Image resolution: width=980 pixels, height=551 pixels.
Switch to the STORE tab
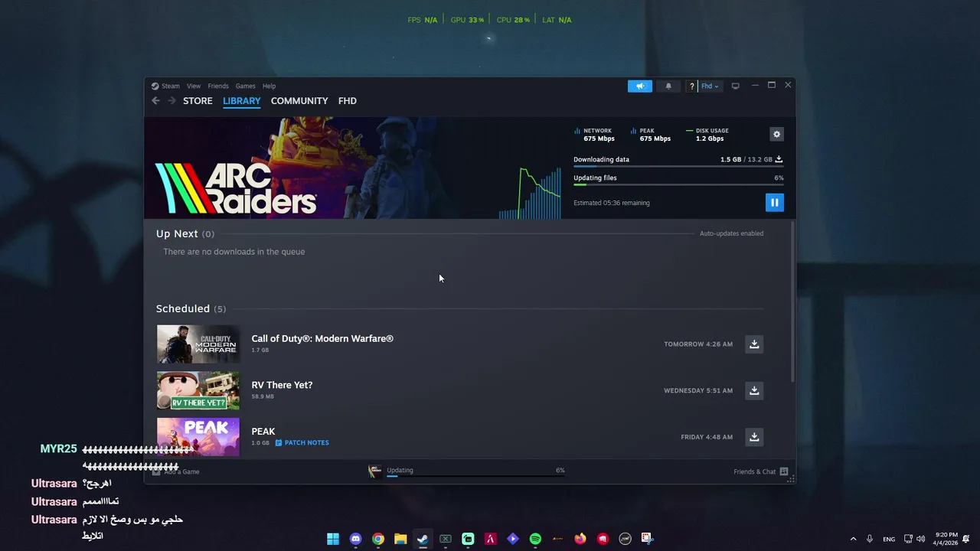tap(198, 100)
